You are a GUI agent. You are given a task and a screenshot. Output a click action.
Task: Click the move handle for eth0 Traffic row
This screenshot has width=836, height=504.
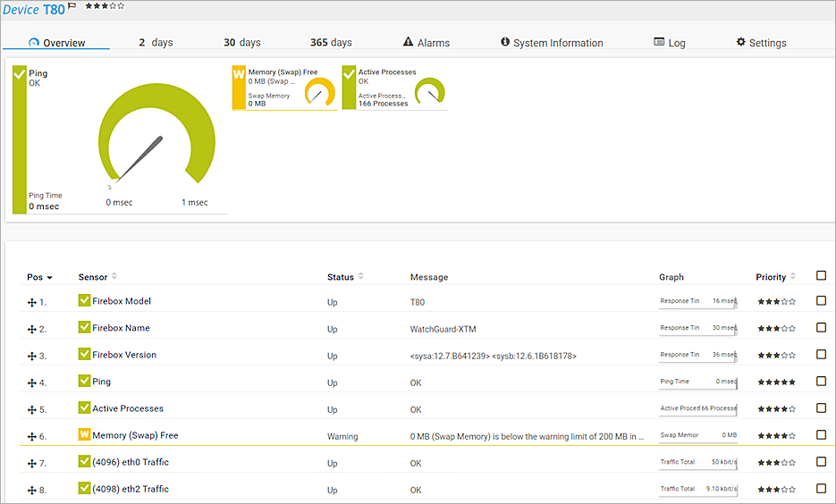pyautogui.click(x=32, y=463)
